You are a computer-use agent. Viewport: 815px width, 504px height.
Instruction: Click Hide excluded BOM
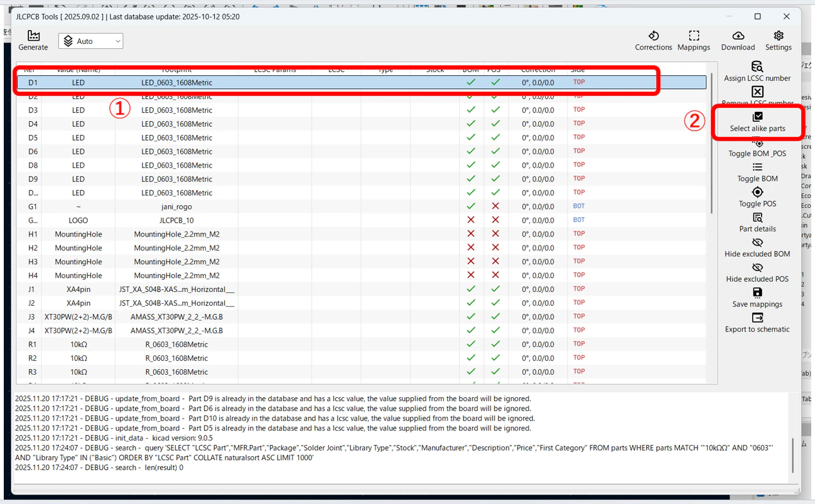(x=757, y=248)
